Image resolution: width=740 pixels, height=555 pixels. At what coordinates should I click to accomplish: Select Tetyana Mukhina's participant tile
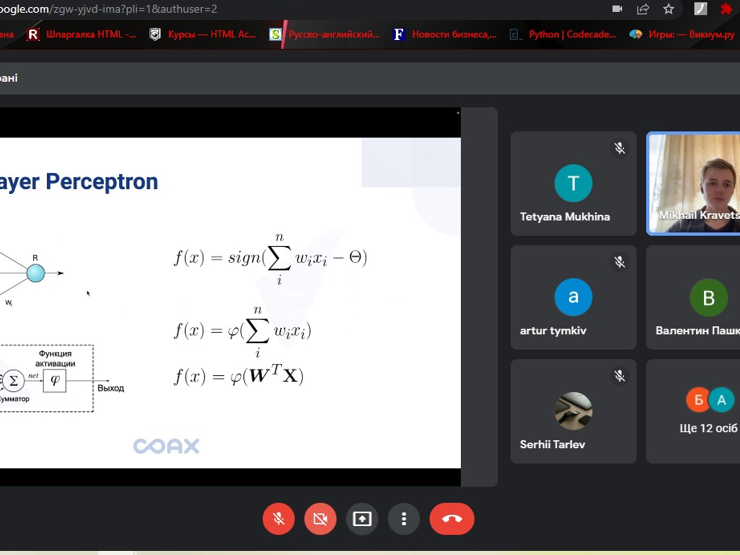coord(573,184)
